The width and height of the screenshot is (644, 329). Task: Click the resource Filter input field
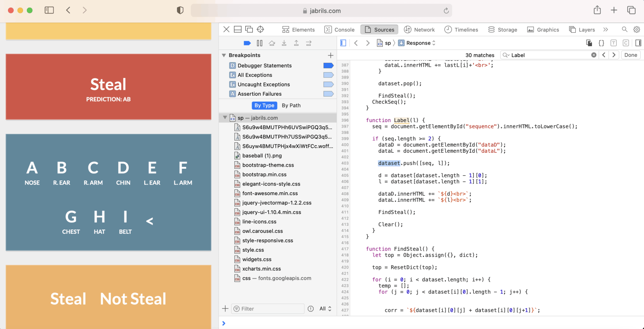(x=268, y=308)
